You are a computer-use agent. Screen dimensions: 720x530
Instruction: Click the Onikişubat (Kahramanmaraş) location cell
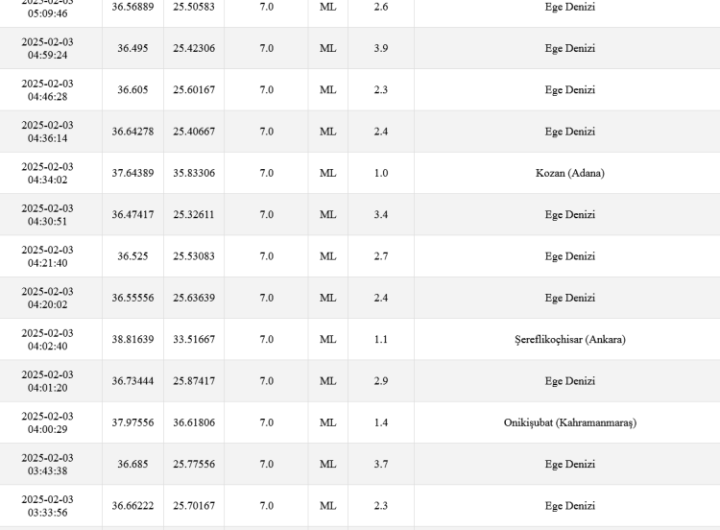pyautogui.click(x=569, y=423)
